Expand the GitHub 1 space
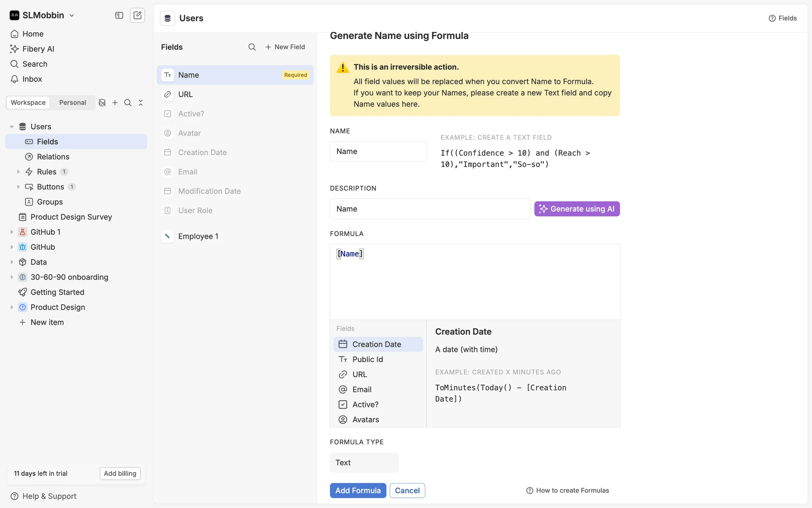Viewport: 812px width, 508px height. tap(12, 232)
